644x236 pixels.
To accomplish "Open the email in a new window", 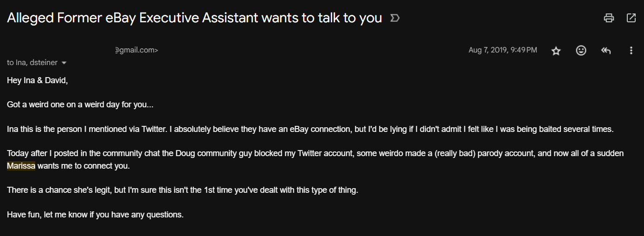I will pos(631,18).
